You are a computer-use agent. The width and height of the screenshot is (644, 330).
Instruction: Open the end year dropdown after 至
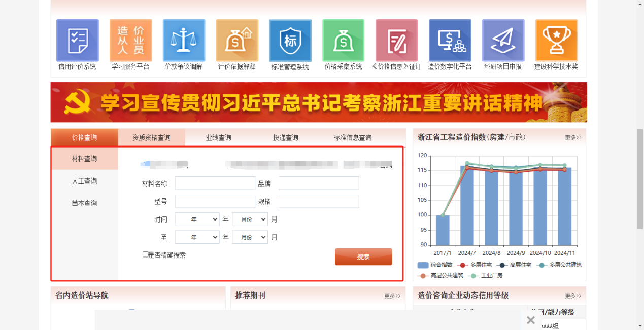pos(197,237)
